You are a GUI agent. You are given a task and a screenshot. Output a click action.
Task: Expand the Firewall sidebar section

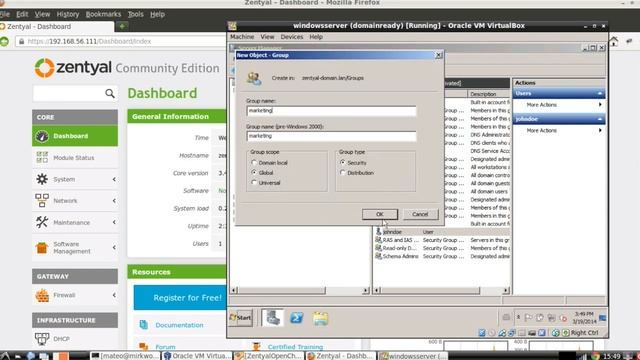pyautogui.click(x=114, y=295)
